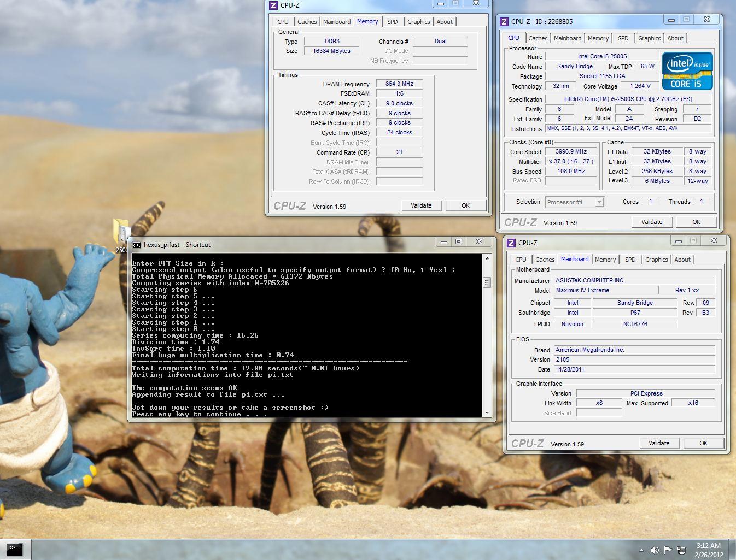The image size is (736, 560).
Task: Click the CPU-Z logo icon in the Memory window title bar
Action: (x=273, y=5)
